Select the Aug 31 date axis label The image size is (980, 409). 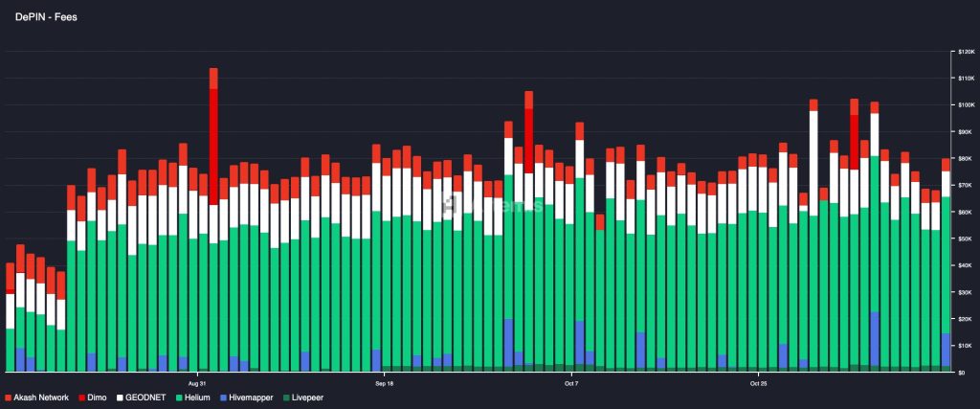tap(198, 382)
